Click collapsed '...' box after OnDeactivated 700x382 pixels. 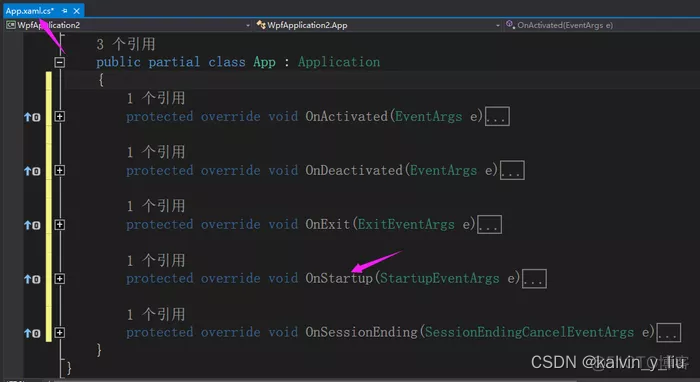point(512,170)
